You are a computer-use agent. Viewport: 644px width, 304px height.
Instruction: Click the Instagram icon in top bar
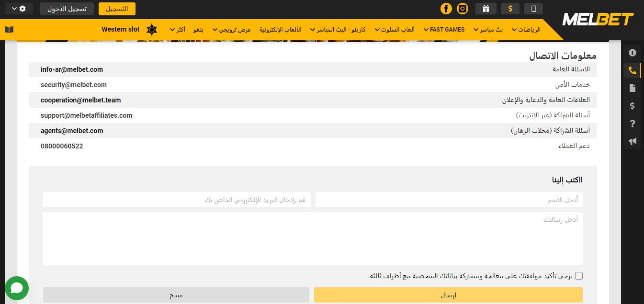click(463, 9)
